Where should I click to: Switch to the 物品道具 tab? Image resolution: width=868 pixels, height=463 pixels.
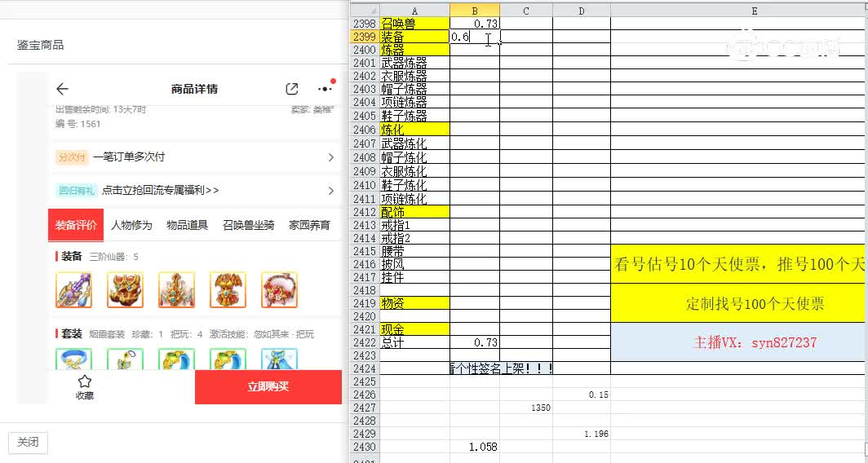point(187,225)
